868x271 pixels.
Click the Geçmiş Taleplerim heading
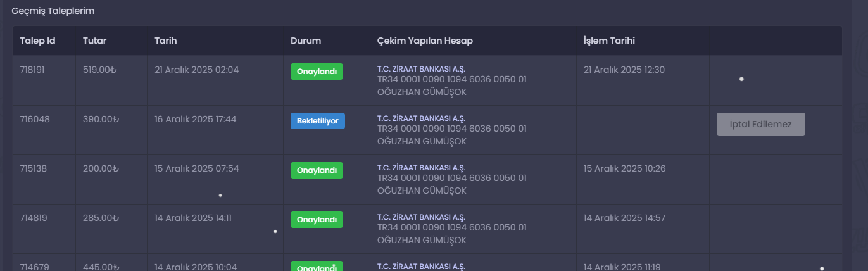click(x=53, y=11)
